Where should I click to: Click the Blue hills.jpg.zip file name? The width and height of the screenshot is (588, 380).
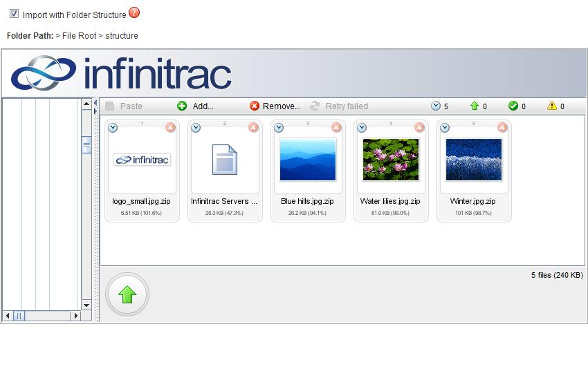tap(307, 202)
